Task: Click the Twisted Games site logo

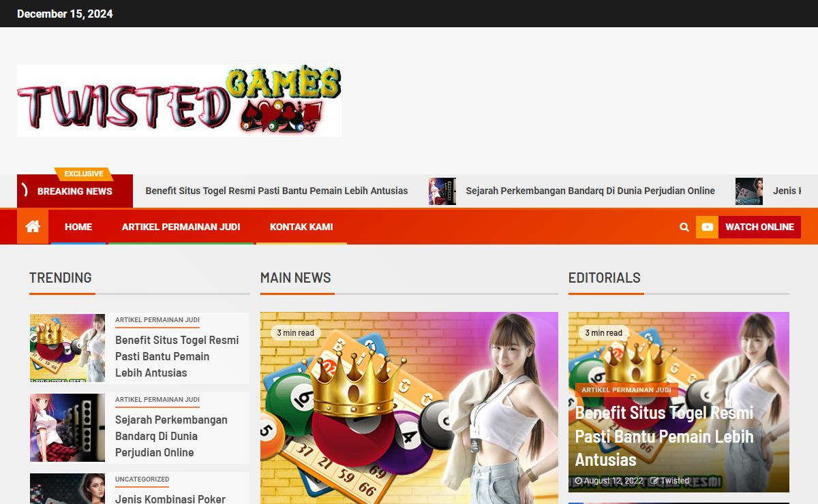Action: (179, 101)
